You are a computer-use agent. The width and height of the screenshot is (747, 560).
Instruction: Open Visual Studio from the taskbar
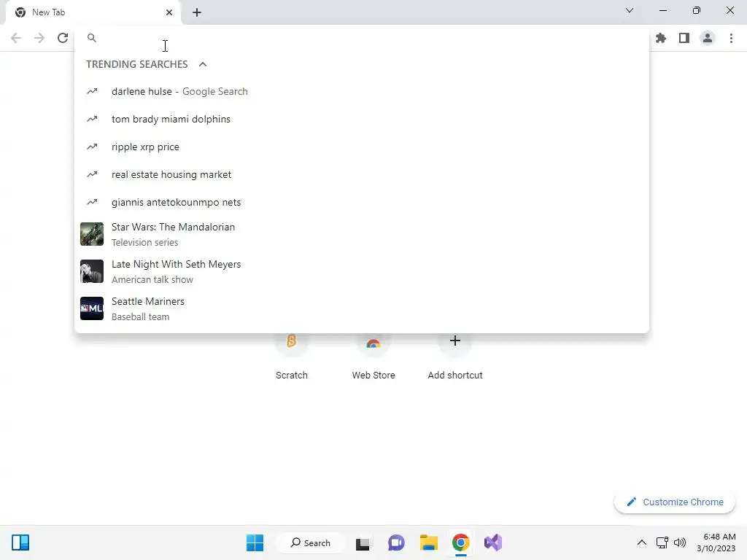(493, 542)
